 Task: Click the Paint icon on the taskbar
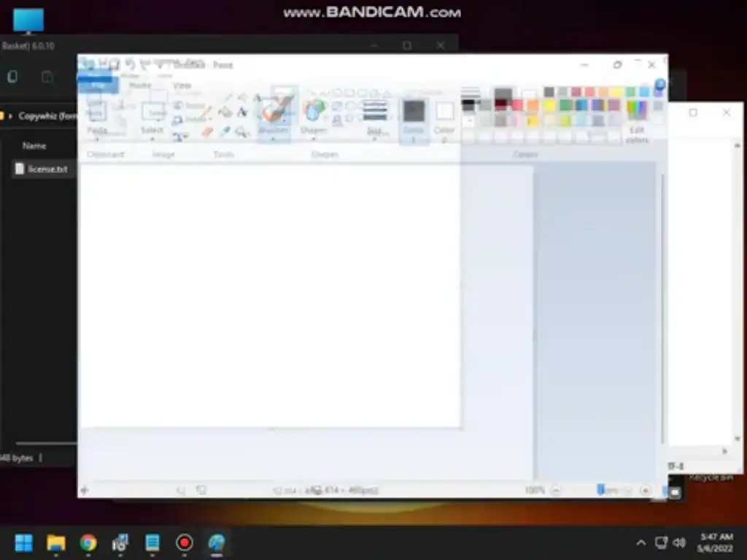[216, 542]
